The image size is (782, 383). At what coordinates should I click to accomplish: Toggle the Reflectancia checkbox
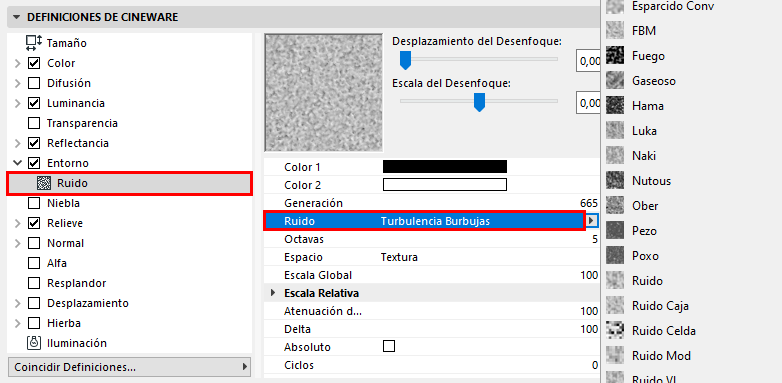(x=34, y=143)
